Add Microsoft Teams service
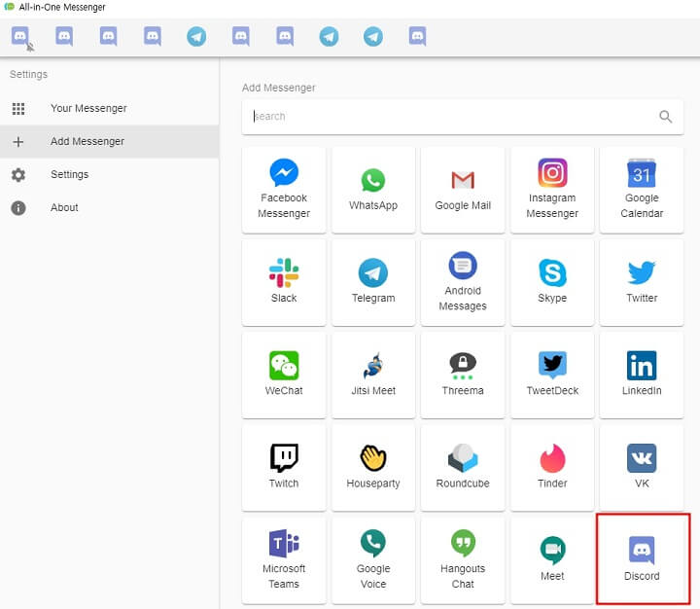The height and width of the screenshot is (609, 700). click(x=284, y=560)
